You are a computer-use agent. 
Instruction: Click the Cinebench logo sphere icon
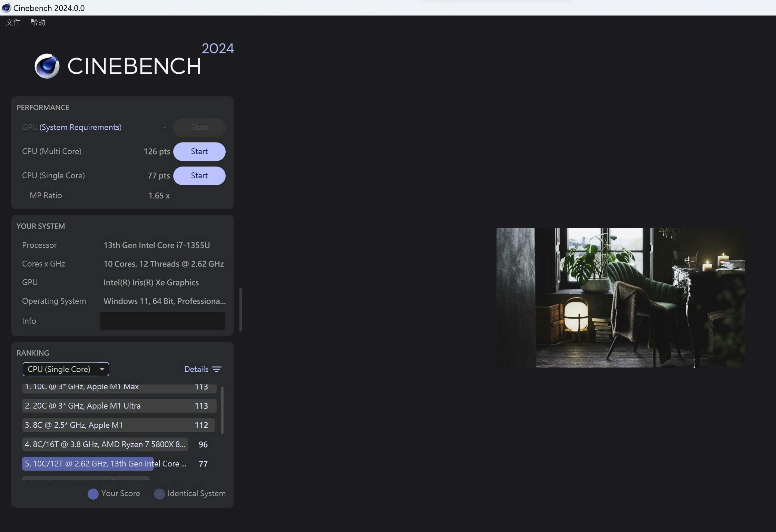pos(47,66)
